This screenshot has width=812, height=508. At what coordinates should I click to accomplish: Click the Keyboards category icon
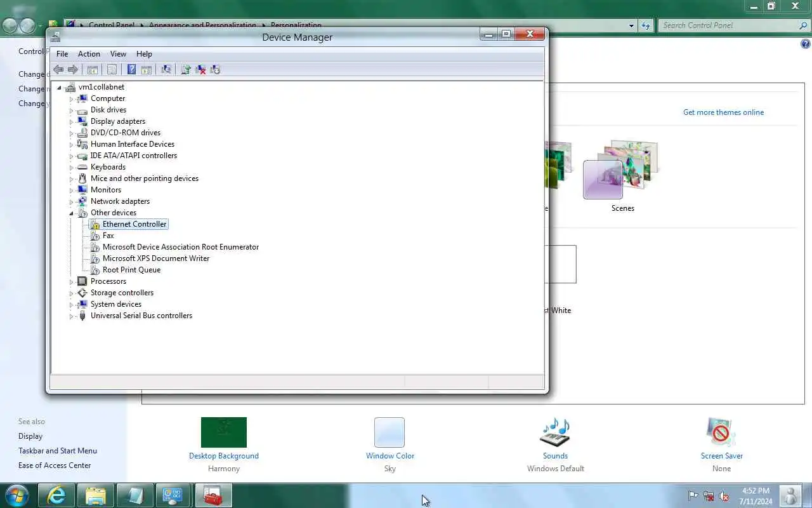coord(82,167)
